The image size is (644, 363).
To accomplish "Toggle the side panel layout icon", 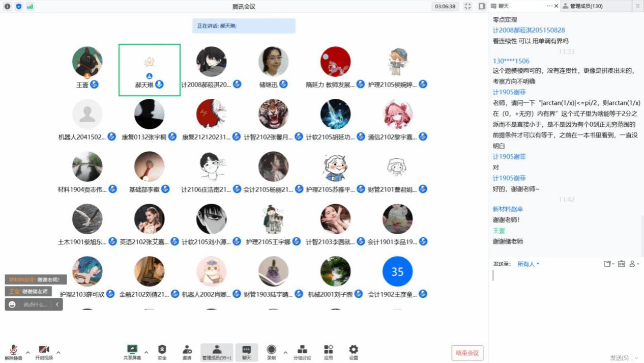I will pyautogui.click(x=482, y=7).
